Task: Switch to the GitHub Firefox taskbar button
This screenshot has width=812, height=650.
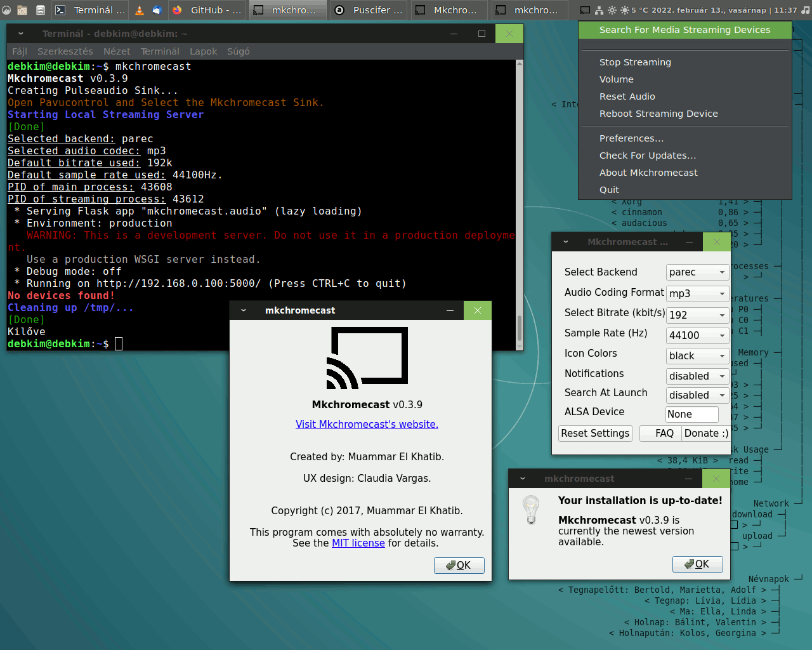Action: (x=207, y=10)
